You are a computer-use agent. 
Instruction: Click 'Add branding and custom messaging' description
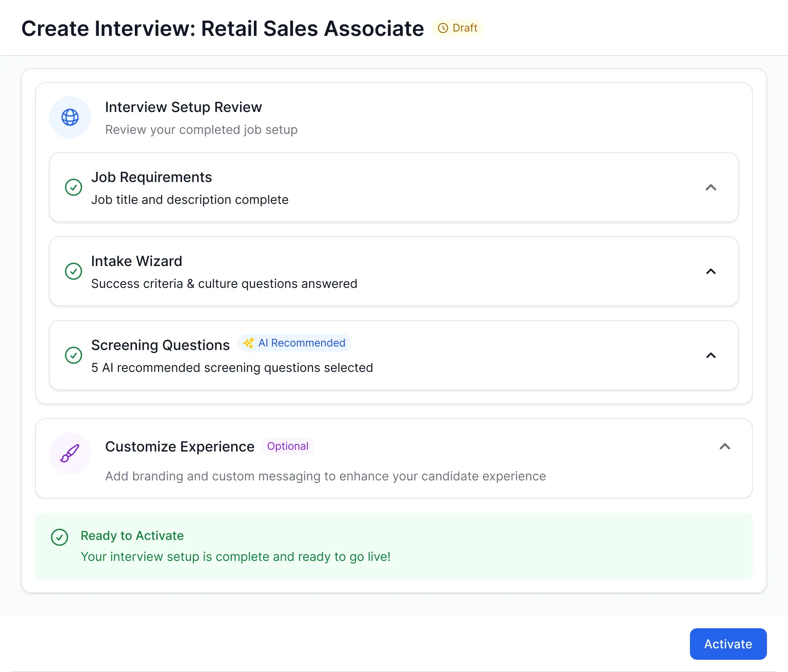coord(325,476)
